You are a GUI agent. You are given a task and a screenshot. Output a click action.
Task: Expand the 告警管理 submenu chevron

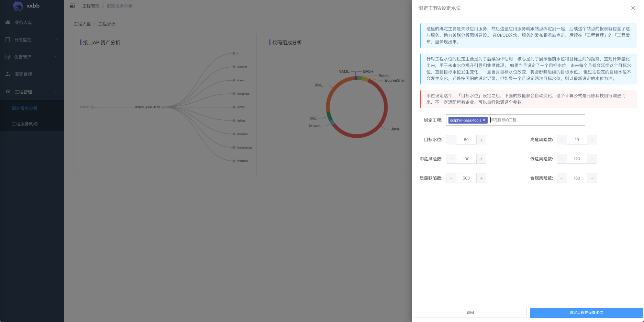click(56, 57)
